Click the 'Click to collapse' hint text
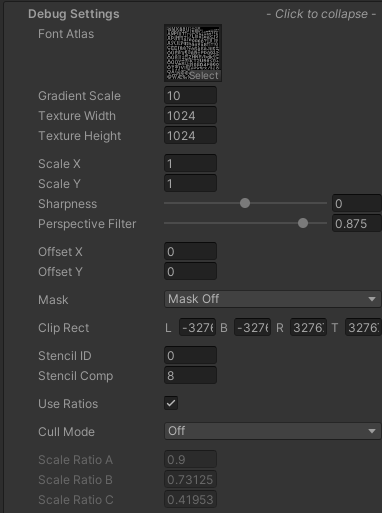The height and width of the screenshot is (513, 382). point(321,14)
